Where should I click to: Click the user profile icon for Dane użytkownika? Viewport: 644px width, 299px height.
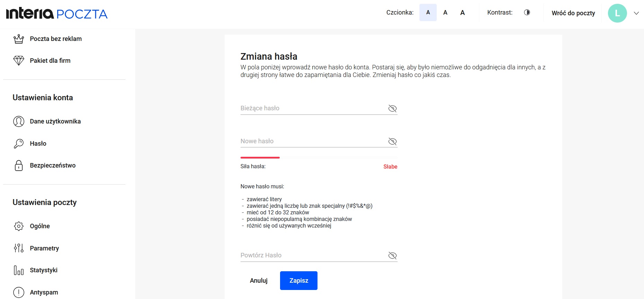click(x=19, y=121)
